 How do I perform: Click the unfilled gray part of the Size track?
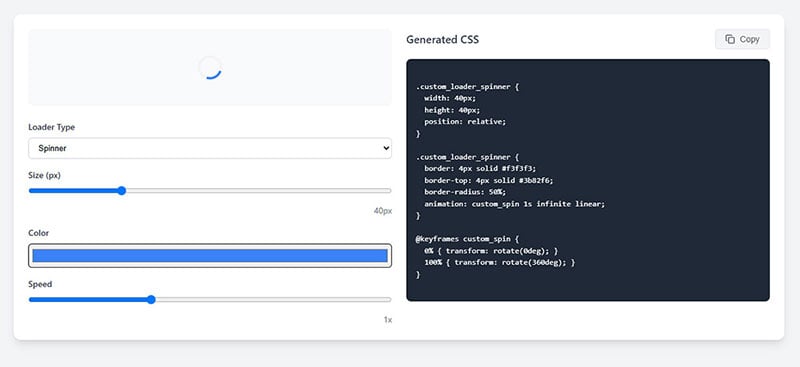259,191
